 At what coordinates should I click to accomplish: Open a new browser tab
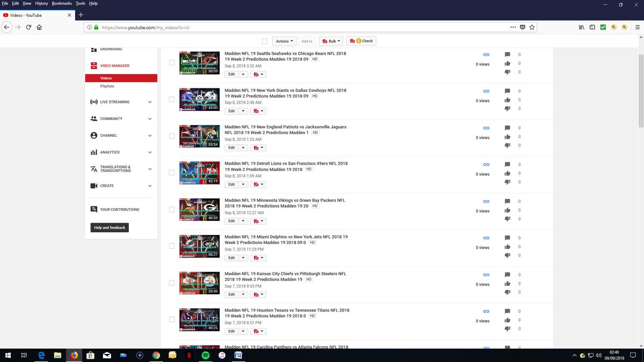[80, 15]
